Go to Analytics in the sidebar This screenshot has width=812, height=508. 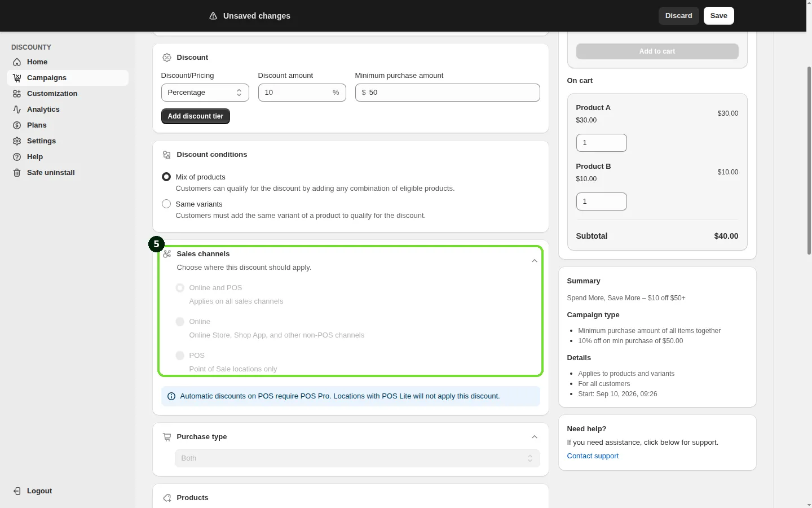[68, 110]
